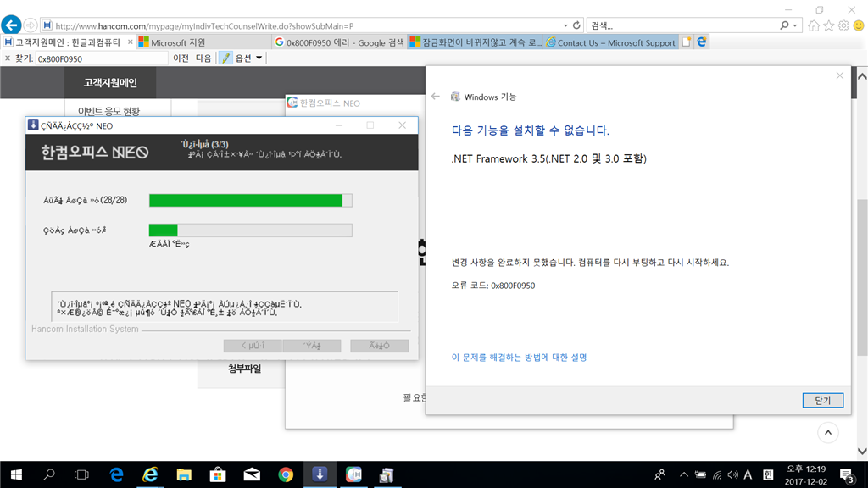Open Microsoft Store from taskbar
Viewport: 868px width, 488px height.
click(x=218, y=474)
